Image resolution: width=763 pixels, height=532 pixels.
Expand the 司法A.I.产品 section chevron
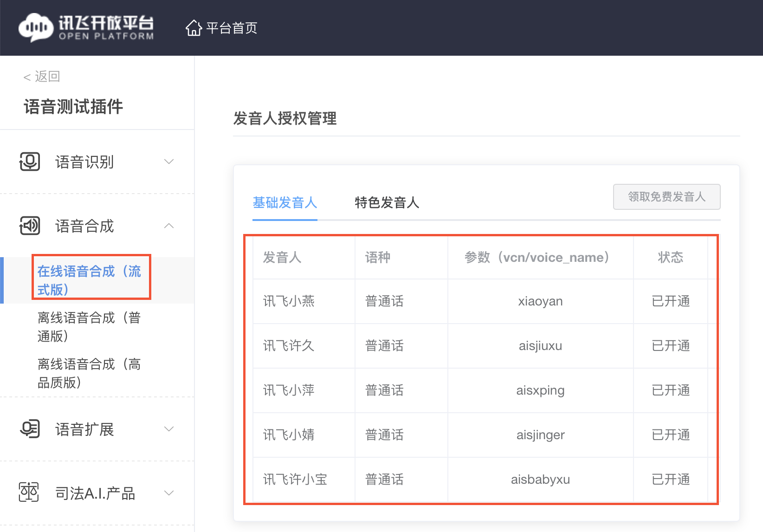169,493
